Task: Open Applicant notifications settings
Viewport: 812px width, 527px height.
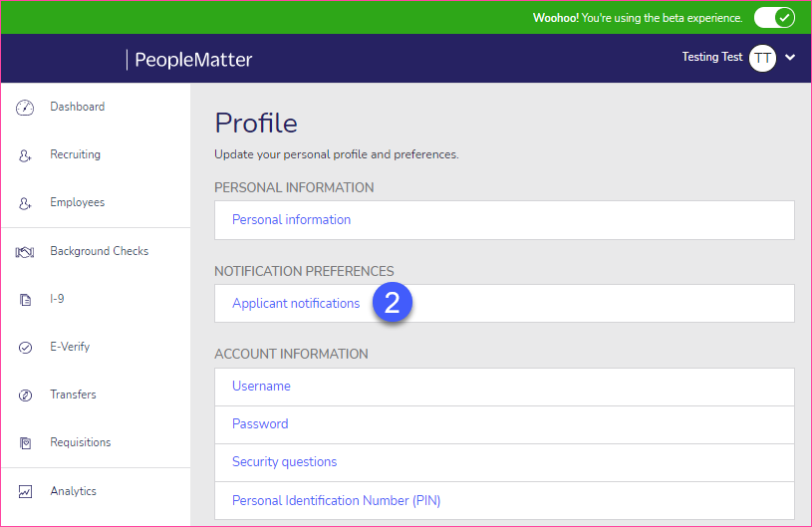Action: [x=296, y=304]
